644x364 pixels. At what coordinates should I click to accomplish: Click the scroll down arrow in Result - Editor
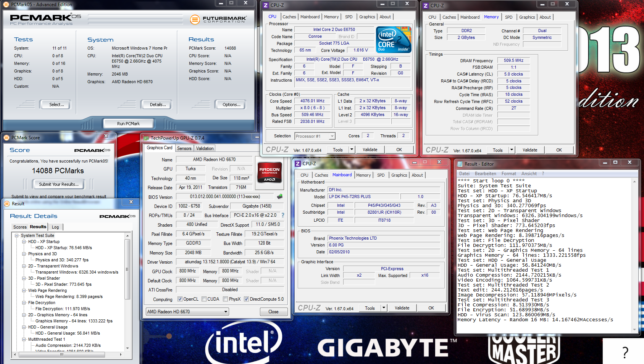pos(634,330)
